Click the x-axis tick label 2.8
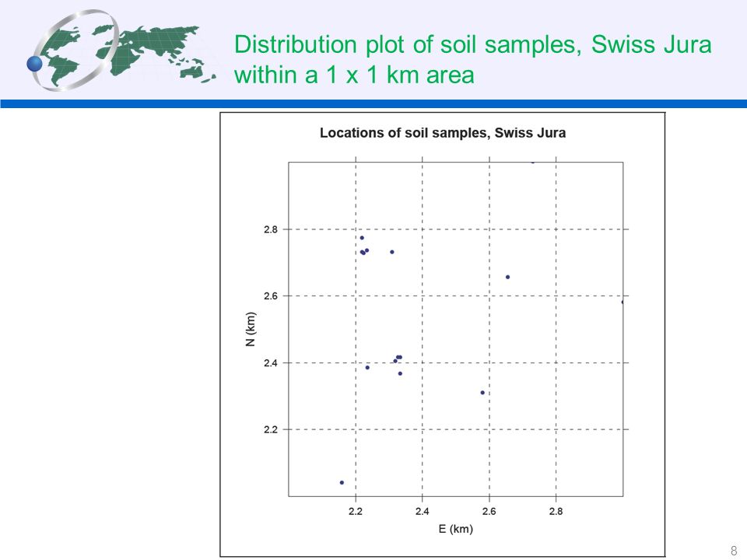 tap(556, 512)
